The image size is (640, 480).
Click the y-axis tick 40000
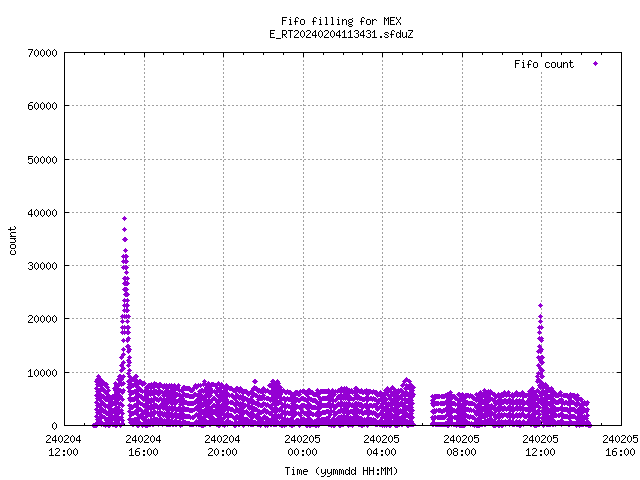coord(42,213)
